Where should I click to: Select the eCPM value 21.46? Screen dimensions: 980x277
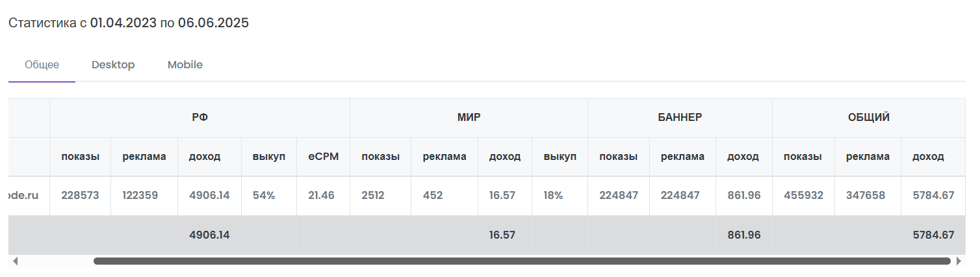point(322,195)
